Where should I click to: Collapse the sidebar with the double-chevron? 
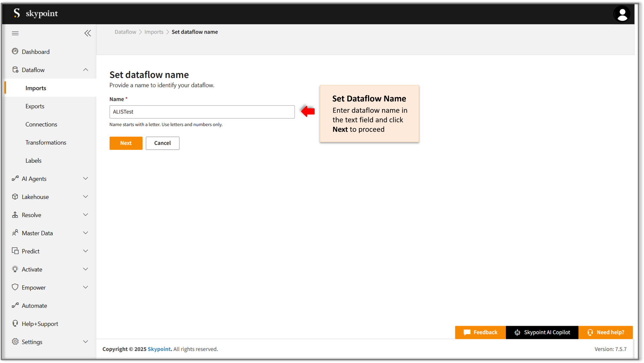click(88, 33)
